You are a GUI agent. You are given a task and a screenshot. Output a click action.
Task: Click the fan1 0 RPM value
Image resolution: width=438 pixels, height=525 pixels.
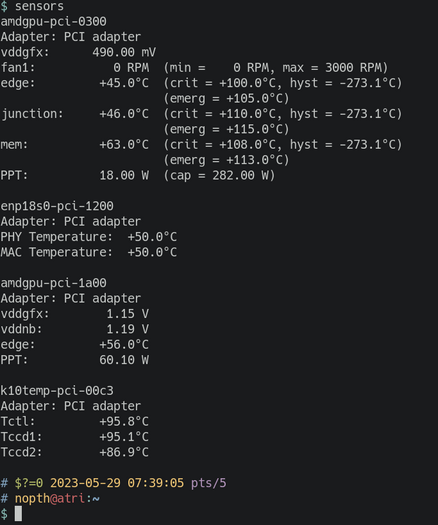click(x=131, y=68)
